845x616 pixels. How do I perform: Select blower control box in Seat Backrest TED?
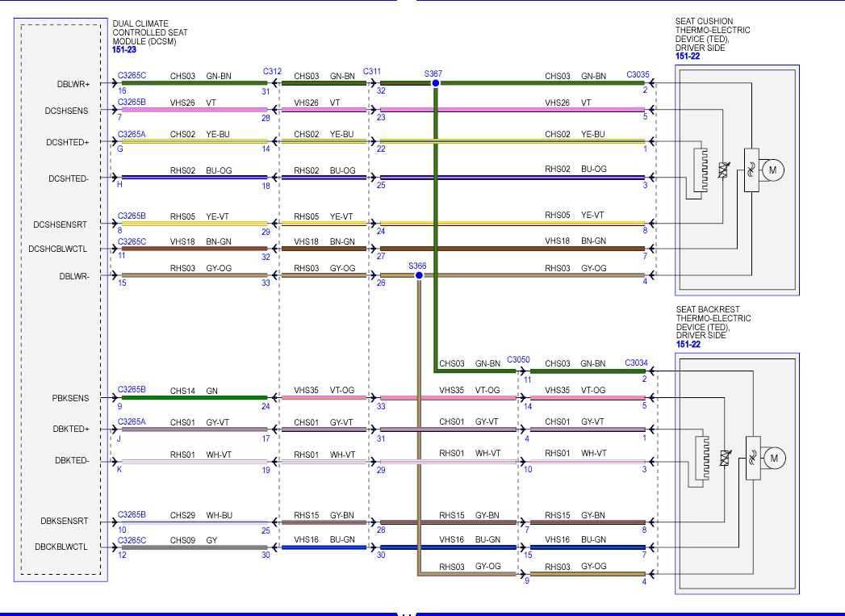[x=753, y=458]
